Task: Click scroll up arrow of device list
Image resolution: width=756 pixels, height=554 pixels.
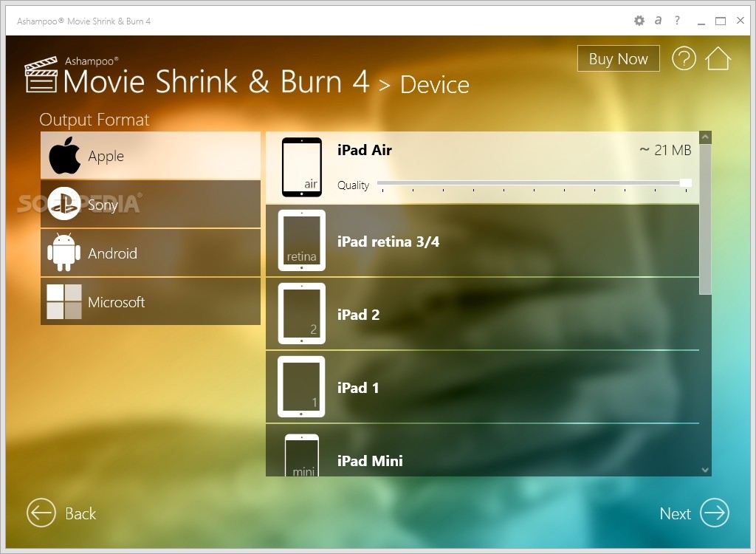Action: click(x=705, y=137)
